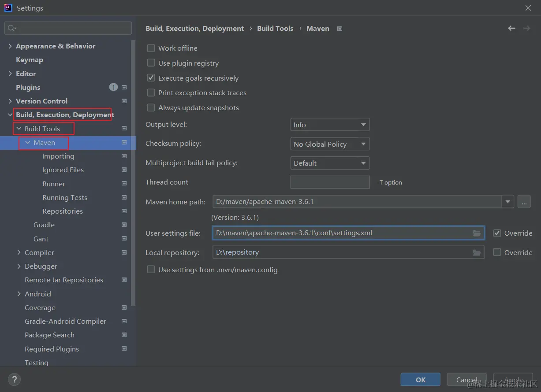This screenshot has width=541, height=392.
Task: Click the project-level icon beside Ignored Files
Action: (x=124, y=170)
